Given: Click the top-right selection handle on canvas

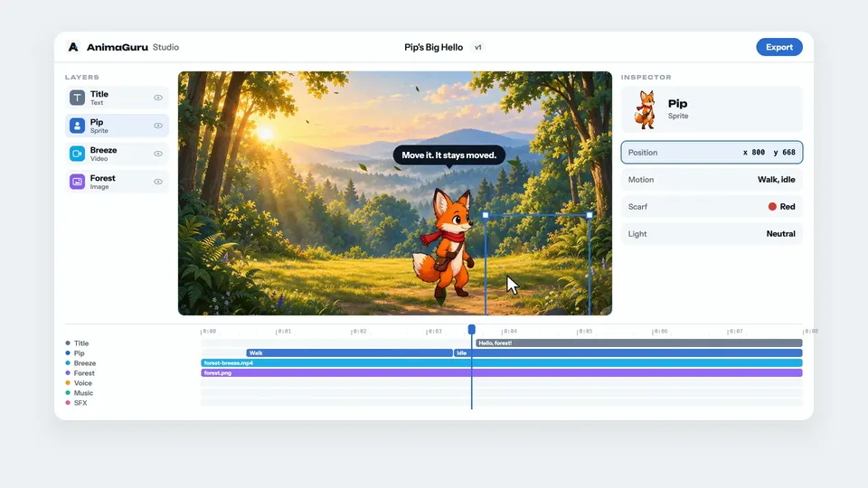Looking at the screenshot, I should [590, 215].
